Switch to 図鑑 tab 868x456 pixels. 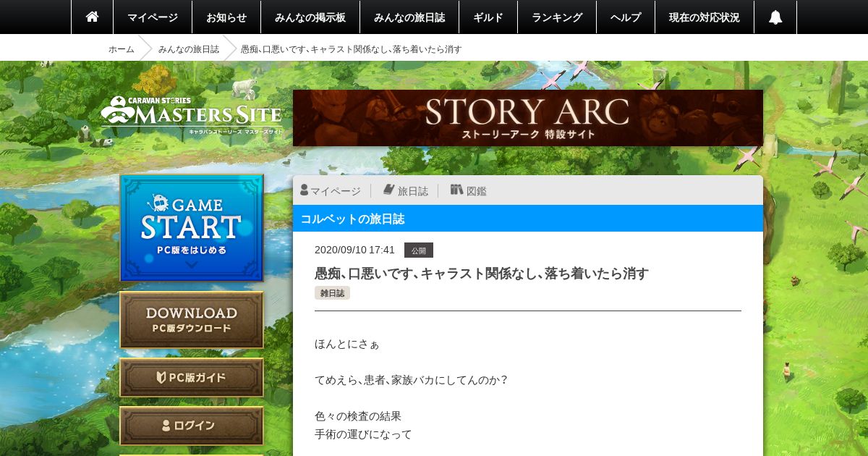coord(469,190)
